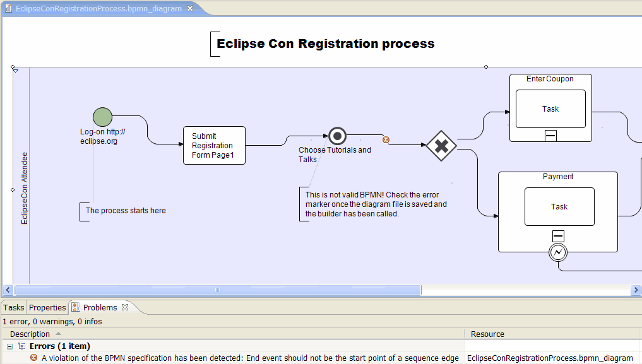642x364 pixels.
Task: Click the diagram file icon on editor tab
Action: pyautogui.click(x=8, y=8)
